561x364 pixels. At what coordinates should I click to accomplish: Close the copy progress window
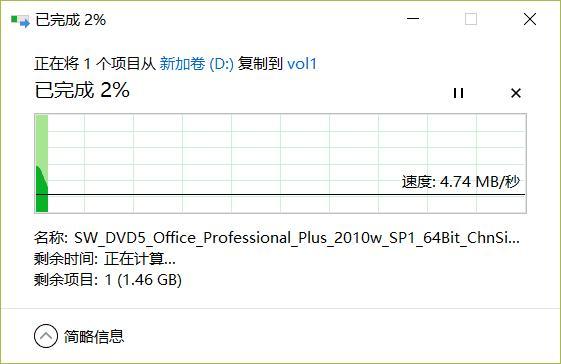[x=530, y=19]
